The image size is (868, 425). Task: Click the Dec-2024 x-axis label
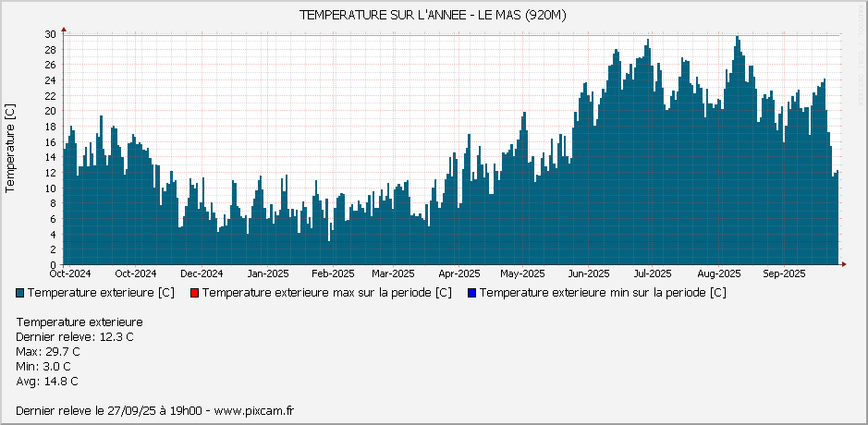point(202,273)
